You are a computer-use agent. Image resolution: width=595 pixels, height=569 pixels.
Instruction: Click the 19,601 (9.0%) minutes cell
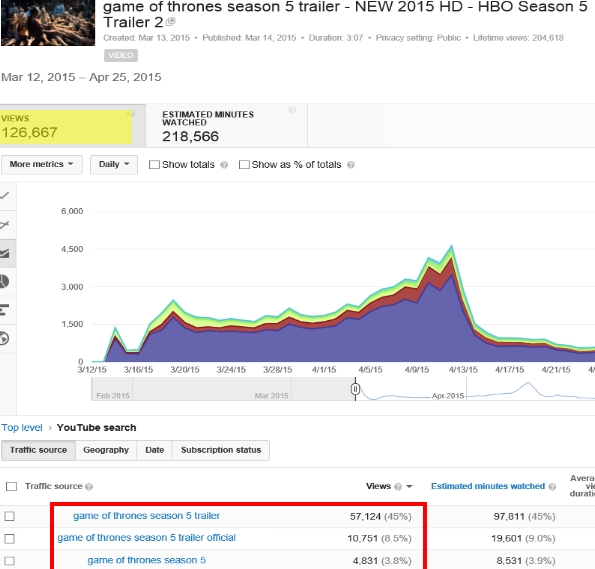[523, 539]
